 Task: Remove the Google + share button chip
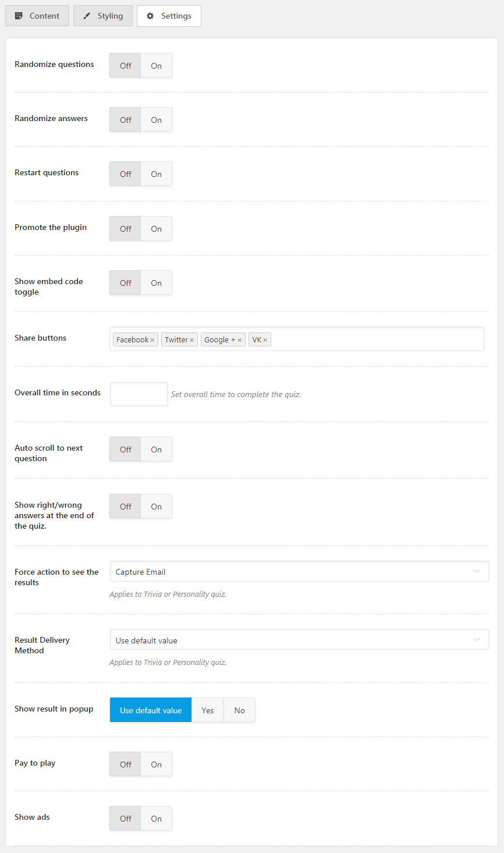click(239, 339)
